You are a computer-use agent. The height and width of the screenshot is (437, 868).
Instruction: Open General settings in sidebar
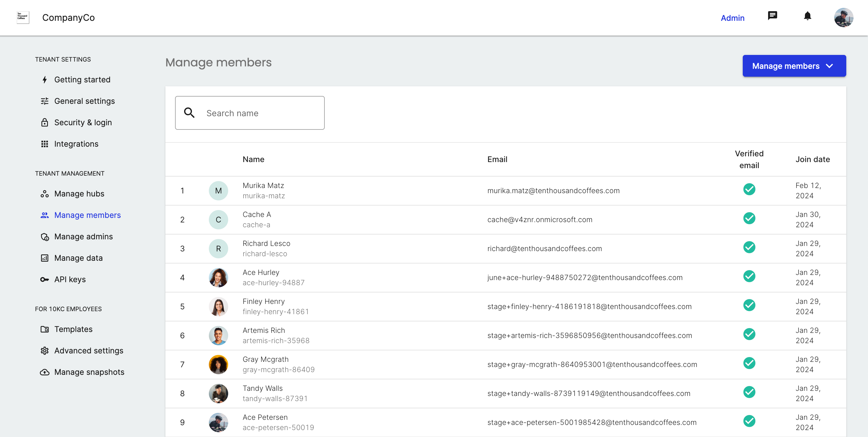click(85, 101)
